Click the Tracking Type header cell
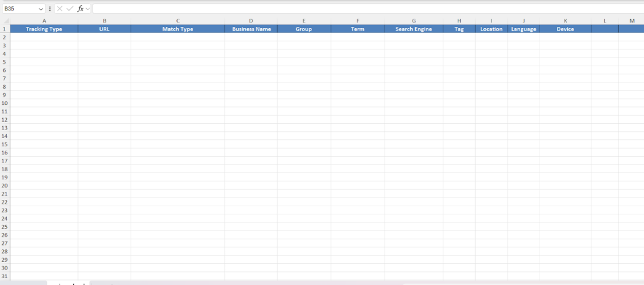The image size is (644, 285). coord(44,29)
